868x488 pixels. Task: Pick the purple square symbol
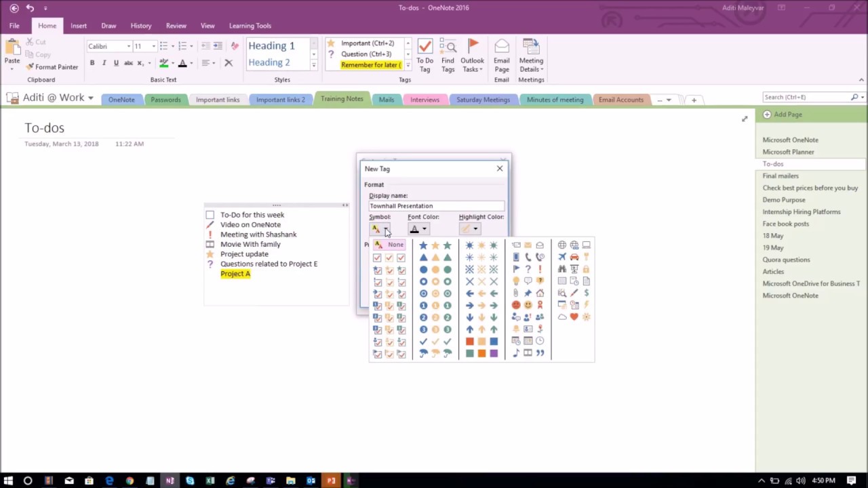click(x=494, y=353)
